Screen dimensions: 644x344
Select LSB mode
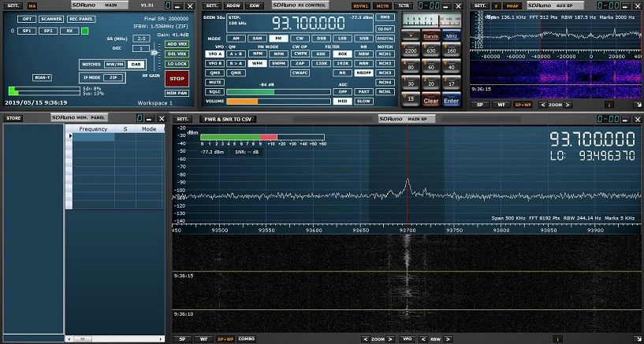tap(343, 39)
